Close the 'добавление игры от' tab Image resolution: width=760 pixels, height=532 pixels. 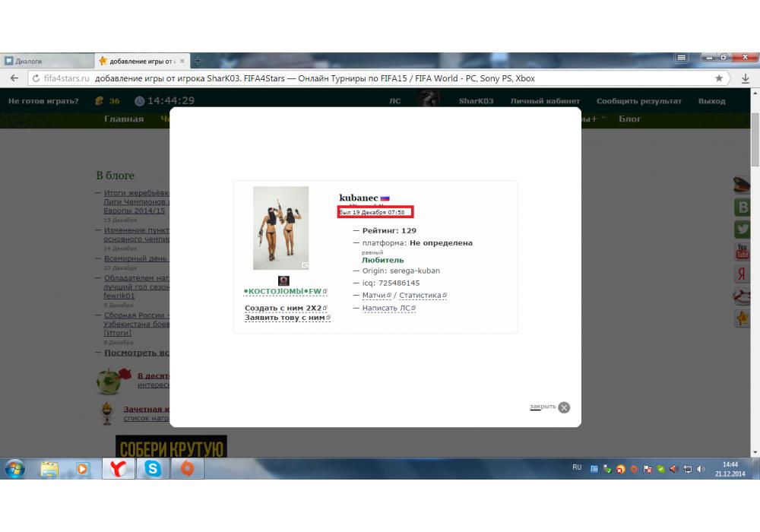182,61
